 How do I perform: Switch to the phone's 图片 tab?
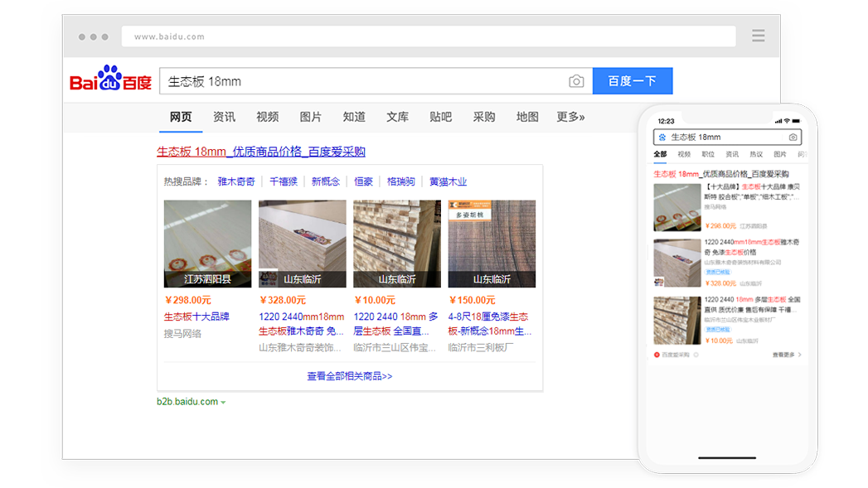[x=780, y=154]
